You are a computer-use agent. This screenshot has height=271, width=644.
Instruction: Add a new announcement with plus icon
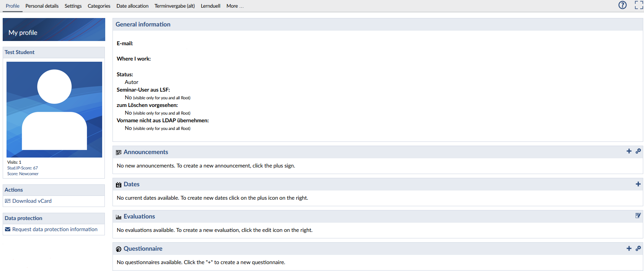point(629,151)
